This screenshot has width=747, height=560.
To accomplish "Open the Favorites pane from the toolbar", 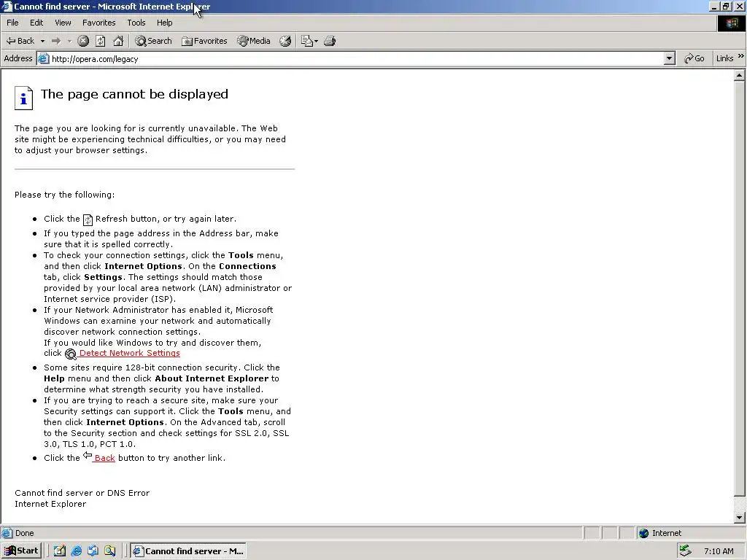I will [204, 41].
